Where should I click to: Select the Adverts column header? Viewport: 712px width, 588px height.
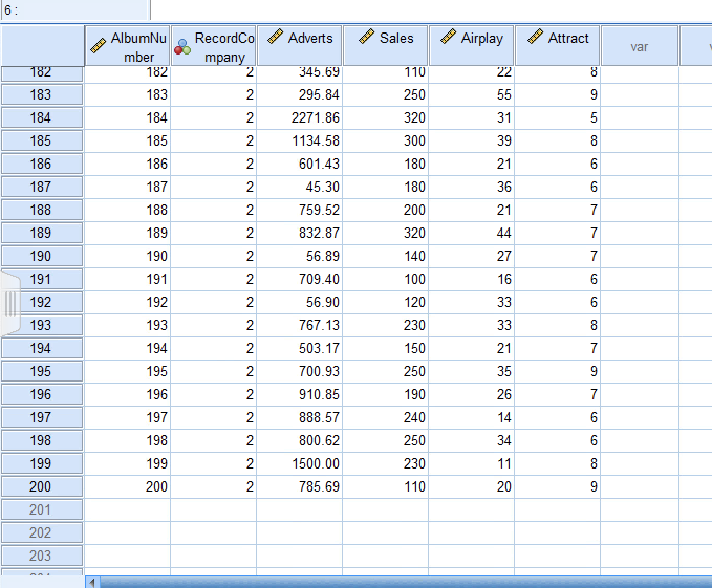pyautogui.click(x=299, y=46)
